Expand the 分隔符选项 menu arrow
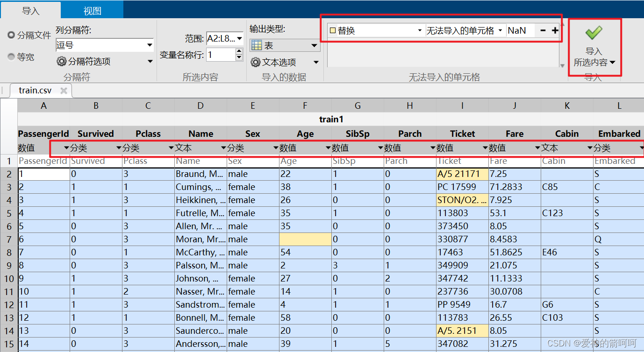644x352 pixels. point(150,62)
